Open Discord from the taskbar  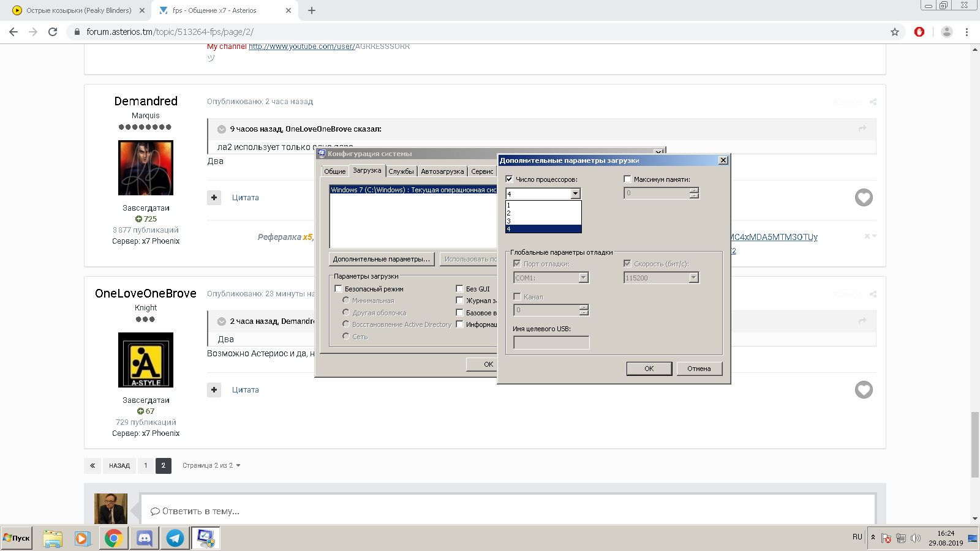(x=145, y=538)
